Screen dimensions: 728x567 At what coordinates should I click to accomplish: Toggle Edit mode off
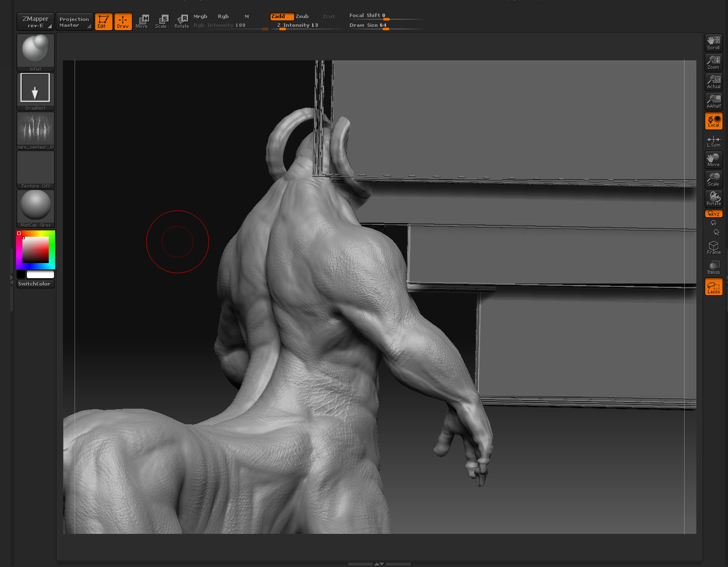pos(103,21)
